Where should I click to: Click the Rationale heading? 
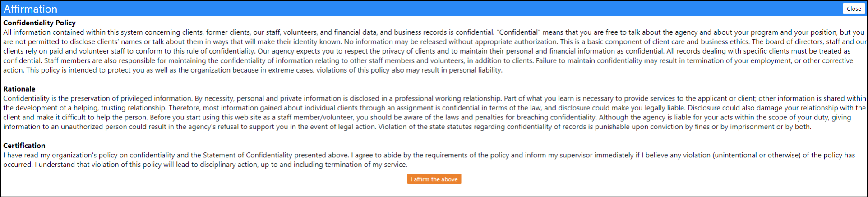click(x=19, y=89)
